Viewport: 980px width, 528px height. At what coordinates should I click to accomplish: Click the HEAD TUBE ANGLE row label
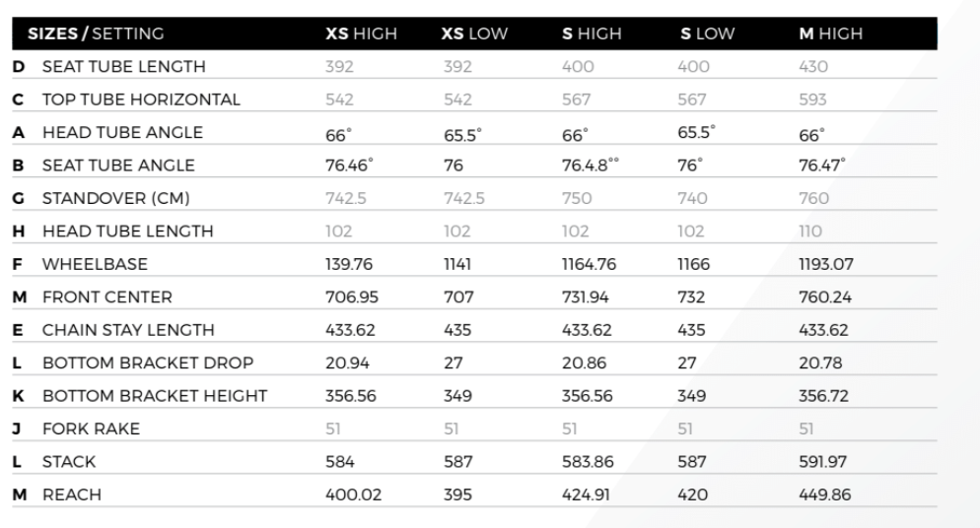pyautogui.click(x=122, y=132)
